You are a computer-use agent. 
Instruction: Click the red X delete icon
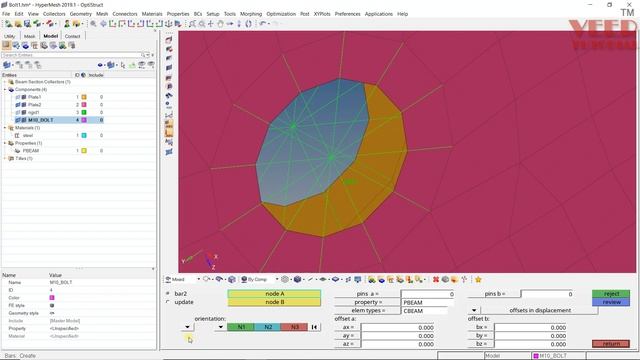[x=436, y=279]
